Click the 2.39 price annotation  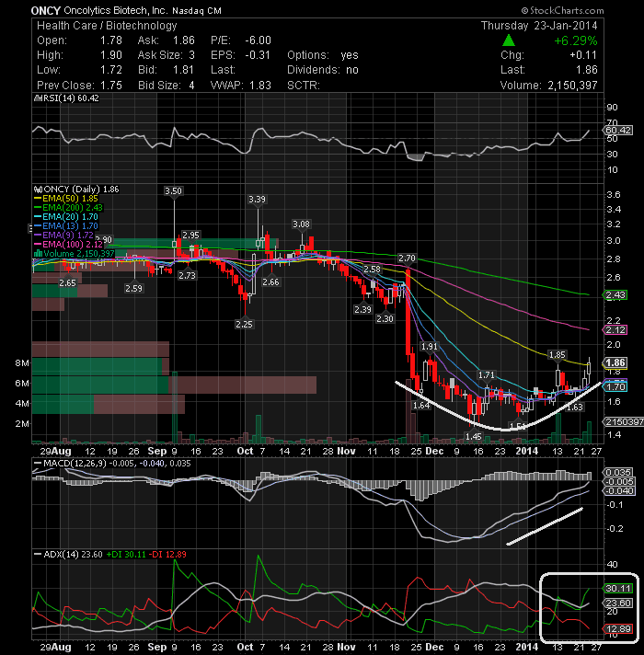click(x=362, y=309)
